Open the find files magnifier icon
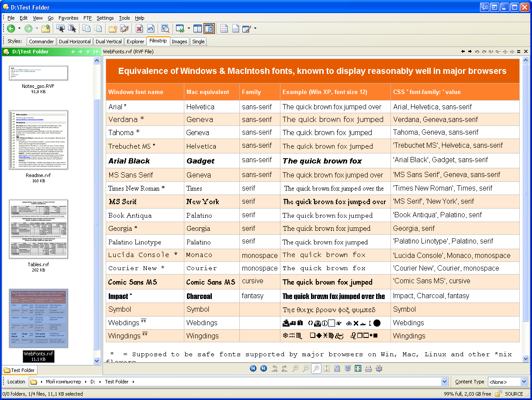The image size is (532, 400). tap(165, 28)
